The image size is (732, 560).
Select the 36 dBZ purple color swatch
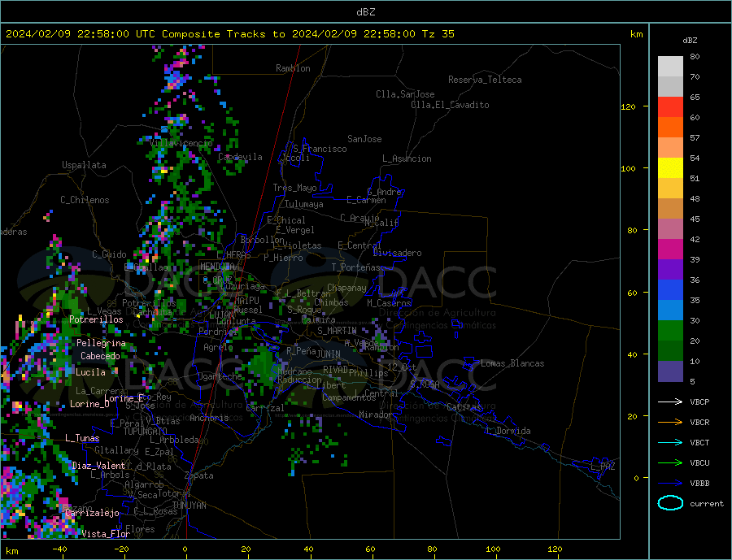pyautogui.click(x=670, y=270)
